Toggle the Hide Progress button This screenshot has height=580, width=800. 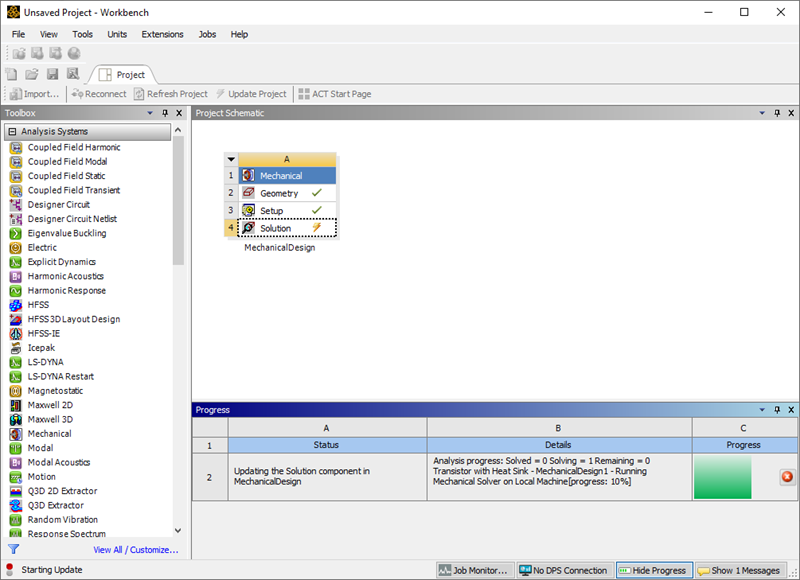click(653, 570)
